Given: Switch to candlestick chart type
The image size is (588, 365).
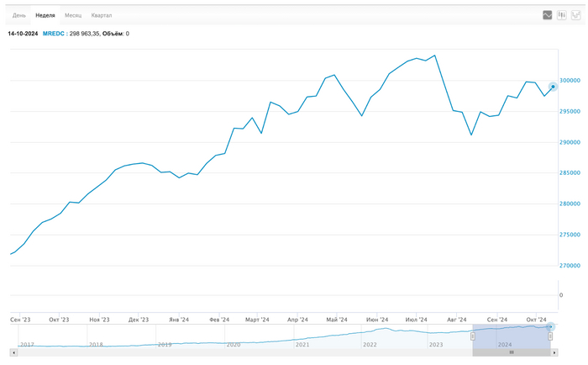Looking at the screenshot, I should [x=561, y=15].
